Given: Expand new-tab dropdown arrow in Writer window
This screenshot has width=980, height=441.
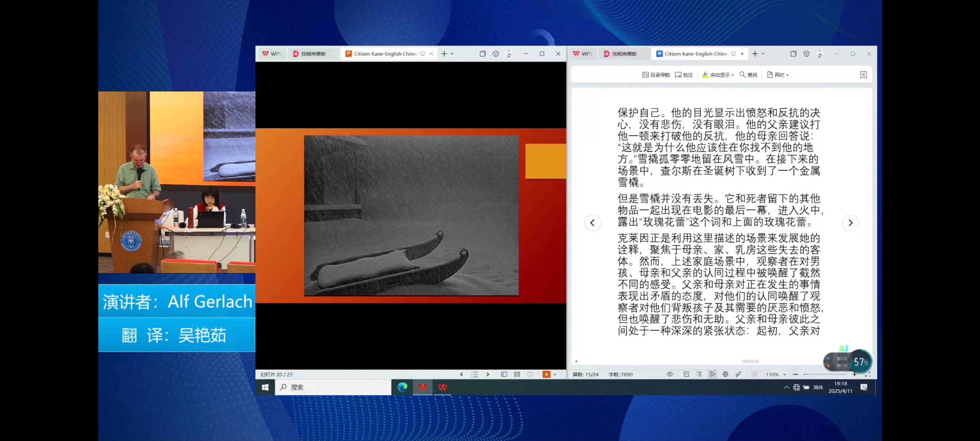Looking at the screenshot, I should point(763,53).
